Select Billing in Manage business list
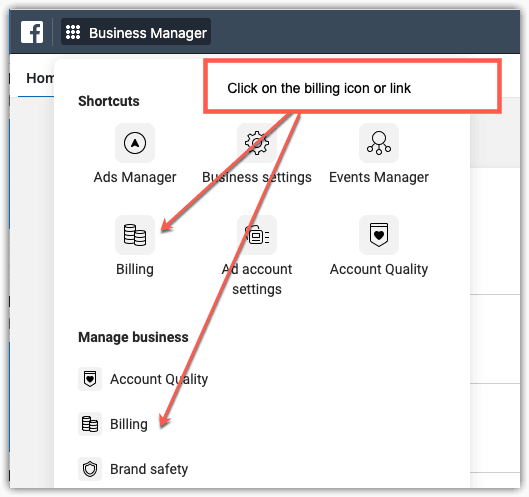 129,424
